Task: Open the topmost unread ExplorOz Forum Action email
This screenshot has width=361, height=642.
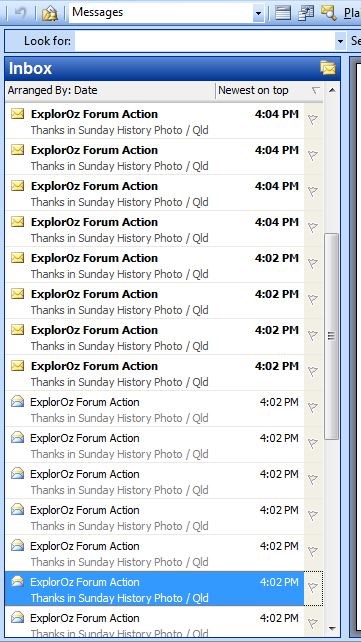Action: click(x=155, y=121)
